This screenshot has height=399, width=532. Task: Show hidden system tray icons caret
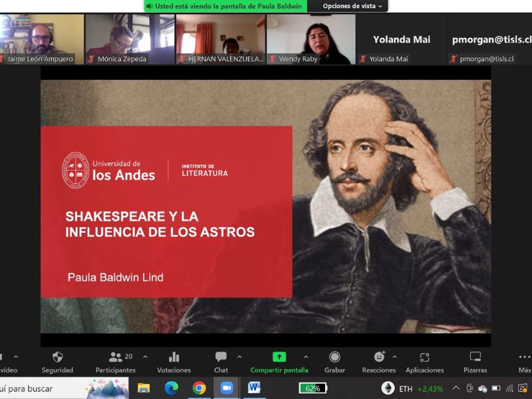tap(456, 388)
